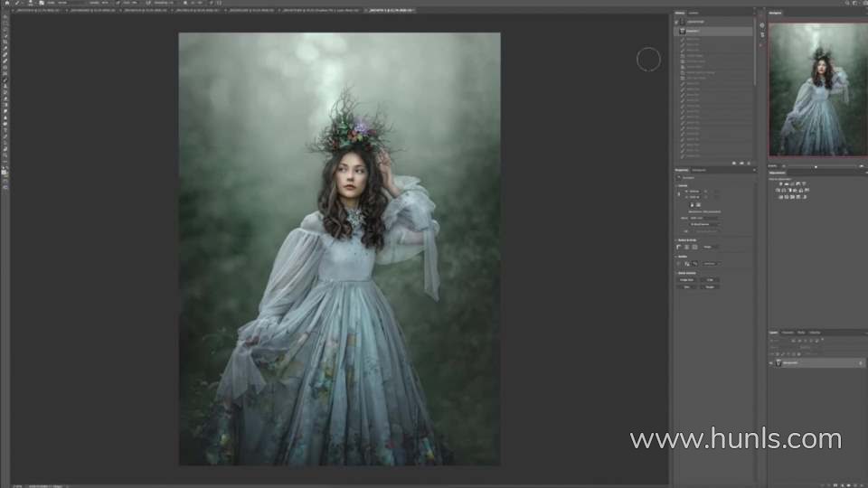Click the Home icon in the options bar

pos(5,4)
